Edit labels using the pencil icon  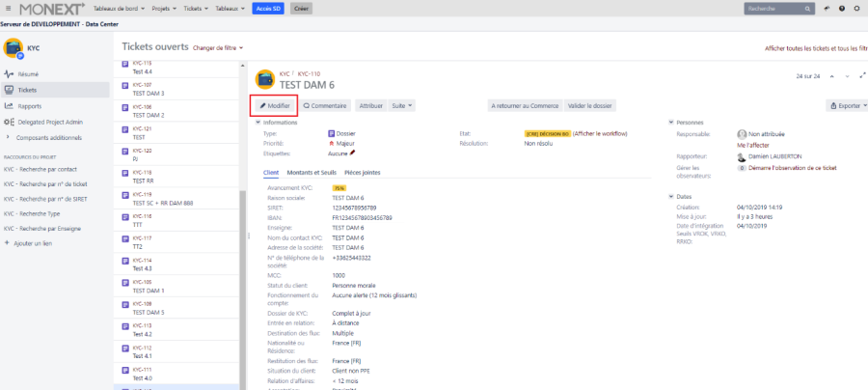click(353, 153)
